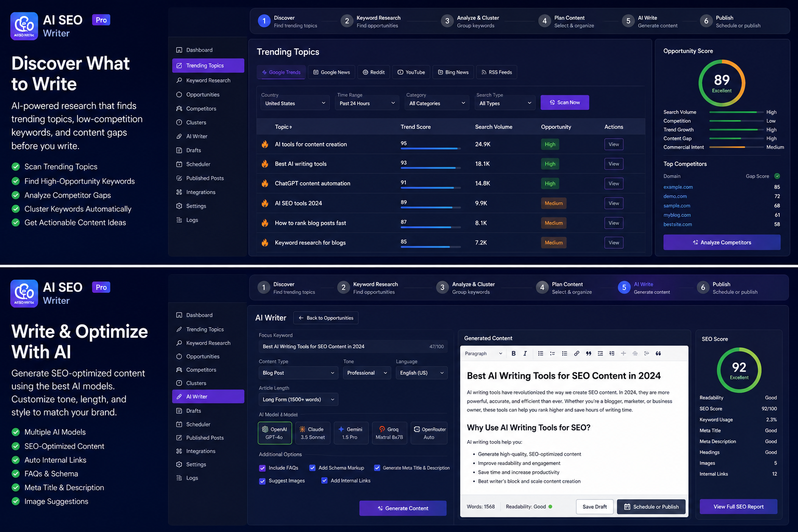The height and width of the screenshot is (532, 798).
Task: Open Keyword Research in top sidebar
Action: pos(208,81)
